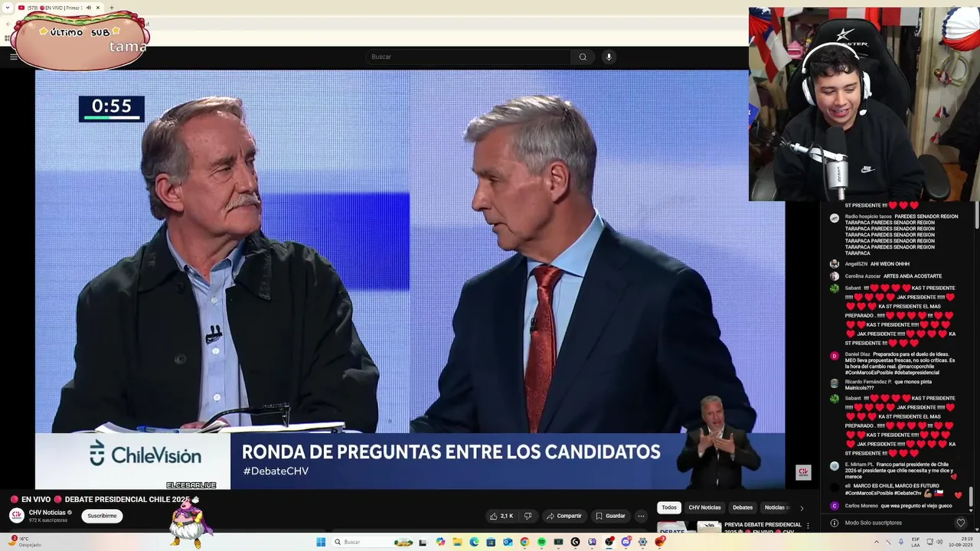
Task: Click the system tray microphone icon
Action: point(901,542)
